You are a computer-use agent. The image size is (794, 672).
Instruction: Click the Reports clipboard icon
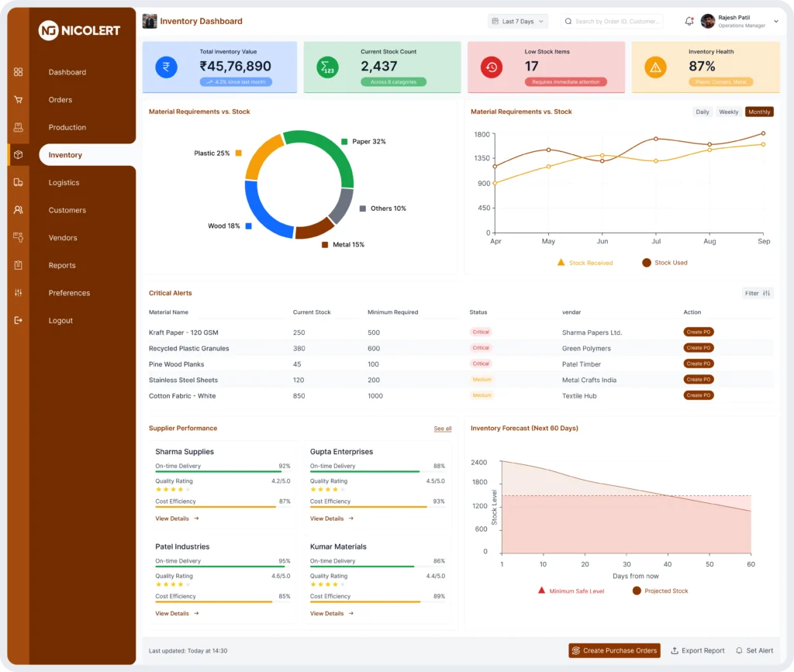[19, 265]
